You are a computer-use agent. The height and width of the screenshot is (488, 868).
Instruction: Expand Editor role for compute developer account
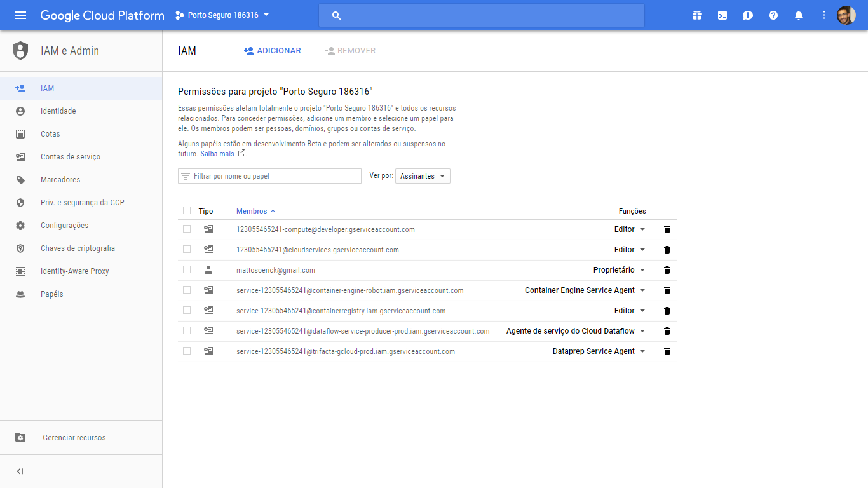click(630, 229)
